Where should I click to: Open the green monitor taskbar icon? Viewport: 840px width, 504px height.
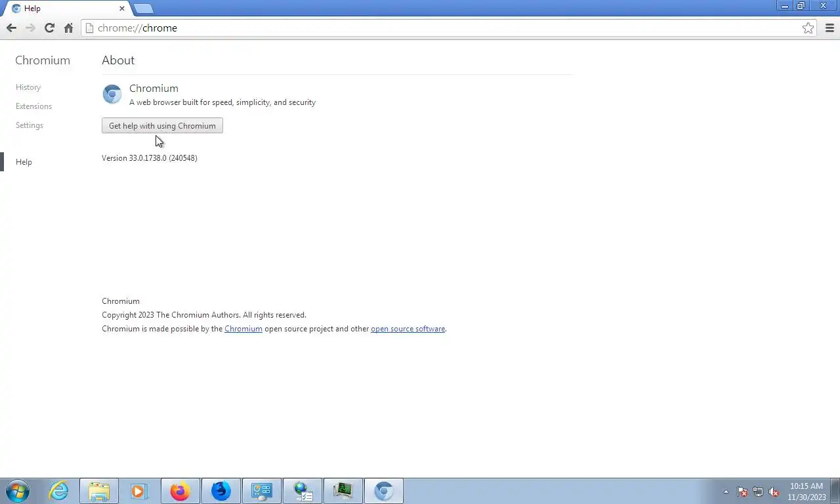(343, 491)
